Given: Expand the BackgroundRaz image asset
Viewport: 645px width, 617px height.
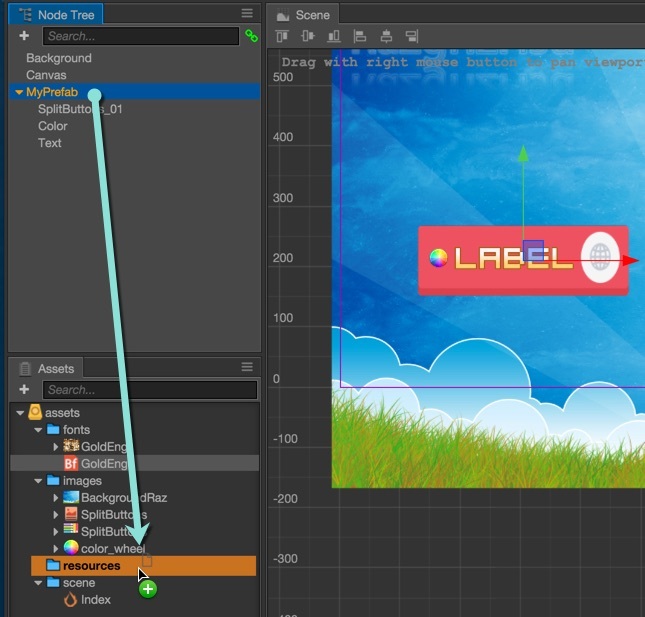Looking at the screenshot, I should [56, 498].
